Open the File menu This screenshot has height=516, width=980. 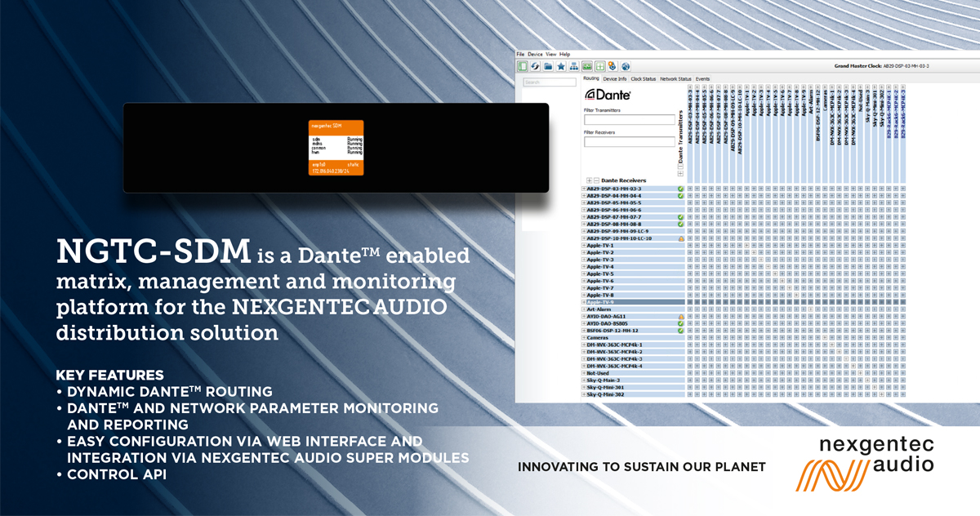(520, 54)
